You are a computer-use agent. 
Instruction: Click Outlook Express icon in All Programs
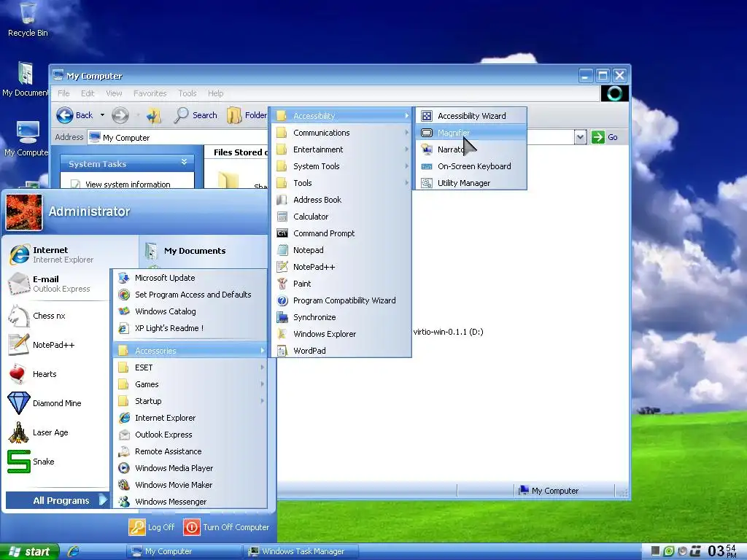124,435
